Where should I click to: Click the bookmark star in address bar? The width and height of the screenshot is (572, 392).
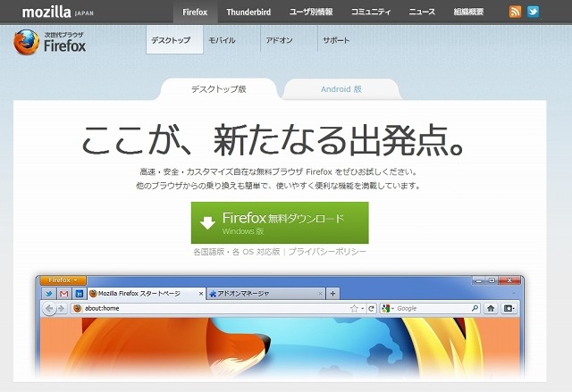tap(355, 309)
